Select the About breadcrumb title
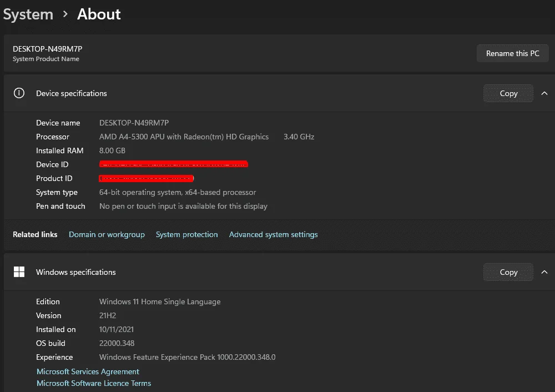The image size is (555, 392). coord(99,14)
